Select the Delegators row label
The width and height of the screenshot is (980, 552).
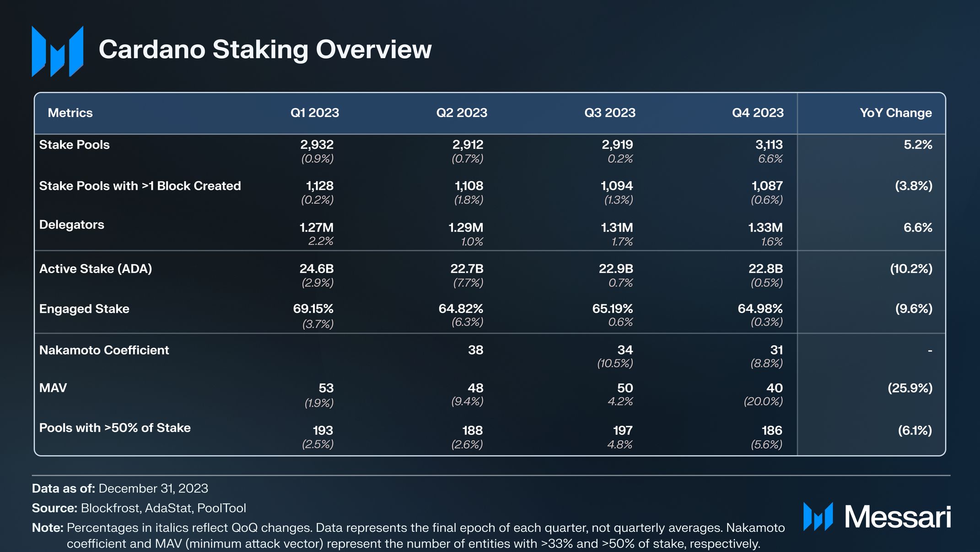click(72, 225)
